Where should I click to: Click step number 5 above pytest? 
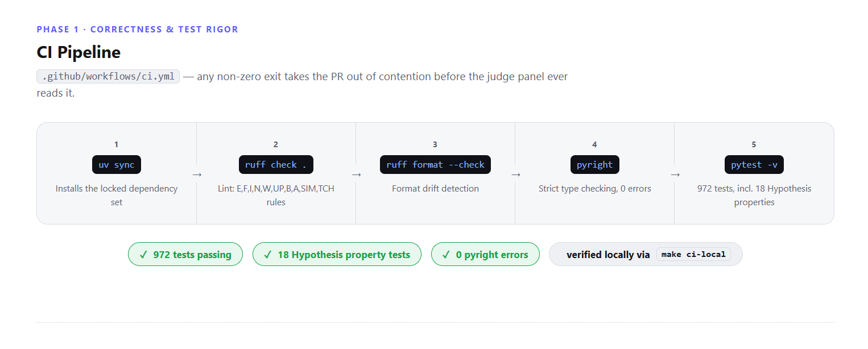point(754,144)
